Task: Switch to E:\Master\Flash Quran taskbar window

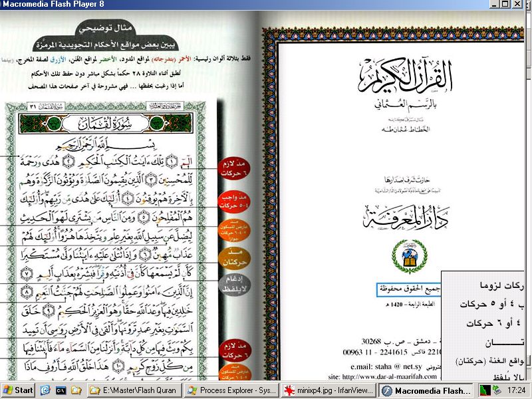Action: pyautogui.click(x=134, y=390)
